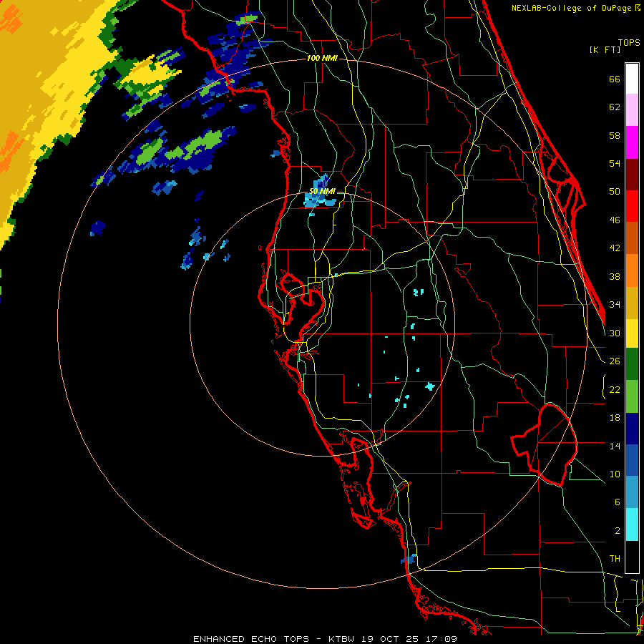Click the "KTBW" station identifier
The image size is (644, 644).
coord(341,639)
